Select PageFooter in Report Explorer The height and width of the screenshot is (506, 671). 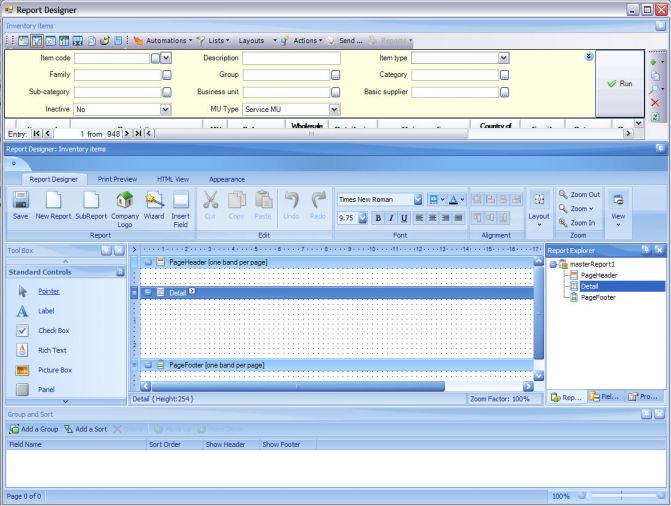click(598, 298)
